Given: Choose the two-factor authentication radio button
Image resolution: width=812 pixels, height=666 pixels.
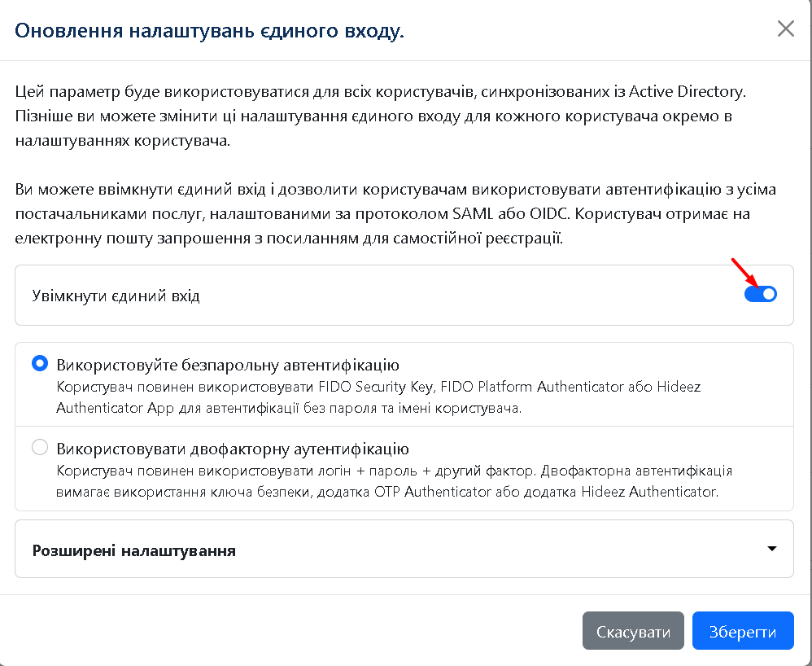Looking at the screenshot, I should (40, 448).
